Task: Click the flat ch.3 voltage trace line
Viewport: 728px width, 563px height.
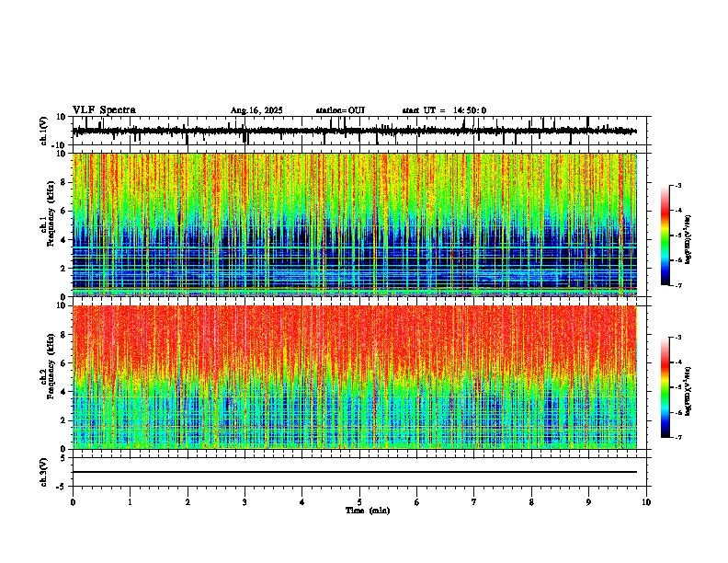Action: coord(355,472)
